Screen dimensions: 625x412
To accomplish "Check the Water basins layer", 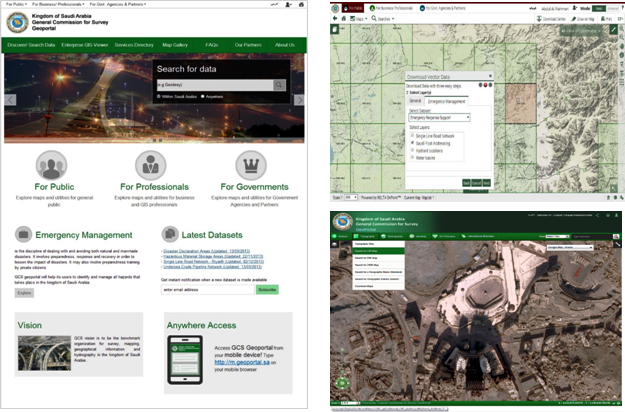I will (413, 157).
